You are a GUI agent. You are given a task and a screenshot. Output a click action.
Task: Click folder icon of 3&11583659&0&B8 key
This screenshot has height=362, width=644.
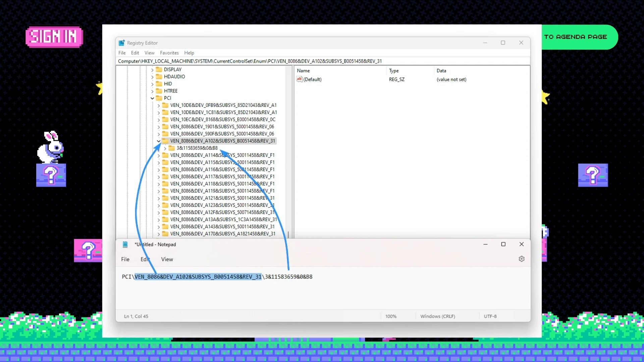pyautogui.click(x=172, y=148)
